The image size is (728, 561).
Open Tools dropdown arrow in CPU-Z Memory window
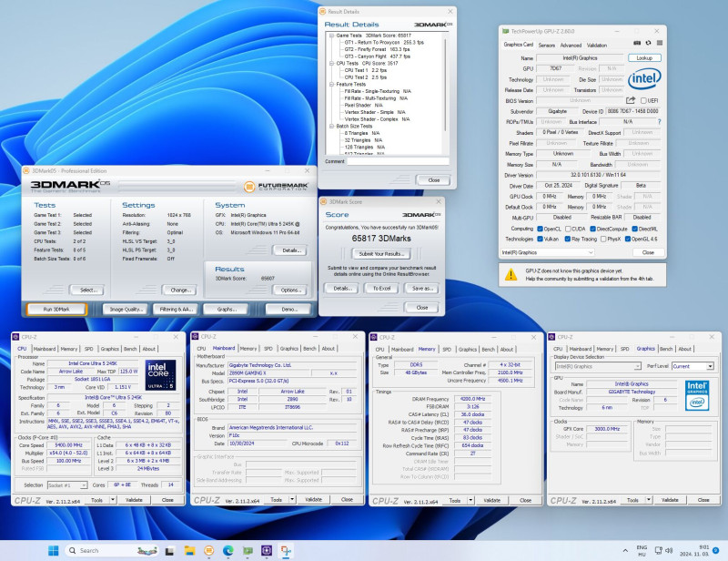pyautogui.click(x=470, y=501)
